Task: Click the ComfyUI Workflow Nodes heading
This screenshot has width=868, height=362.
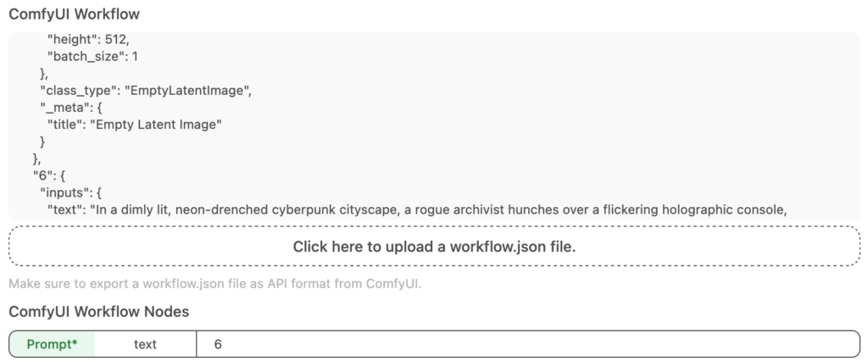Action: coord(99,312)
